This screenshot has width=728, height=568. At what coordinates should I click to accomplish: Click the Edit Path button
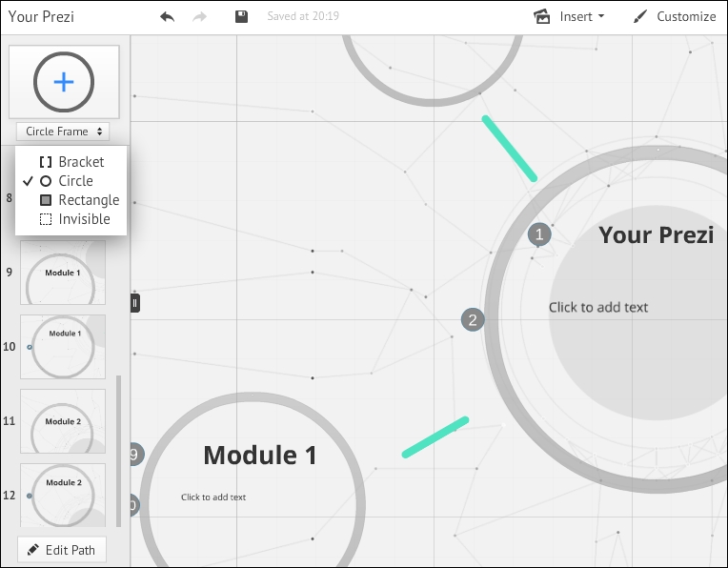tap(62, 550)
